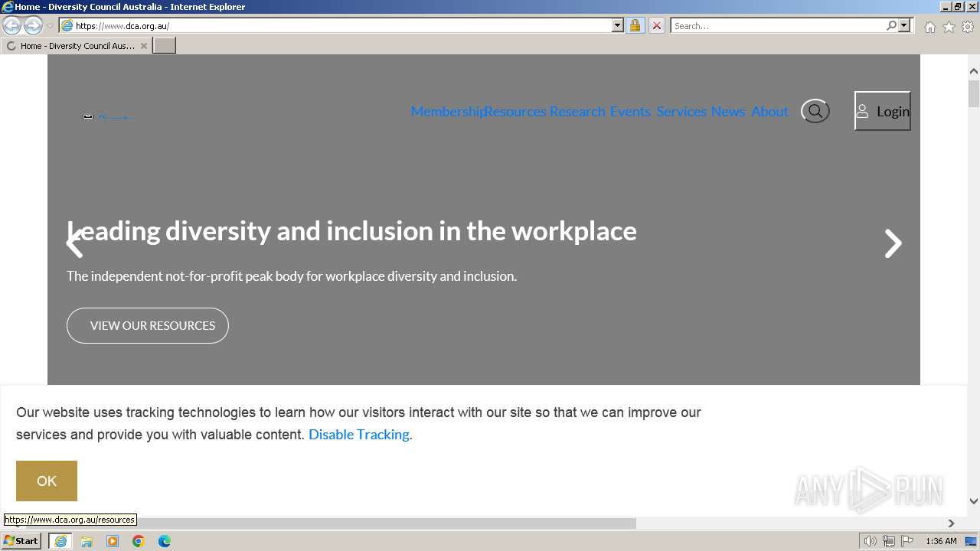
Task: Go to next slide with right chevron
Action: (893, 243)
